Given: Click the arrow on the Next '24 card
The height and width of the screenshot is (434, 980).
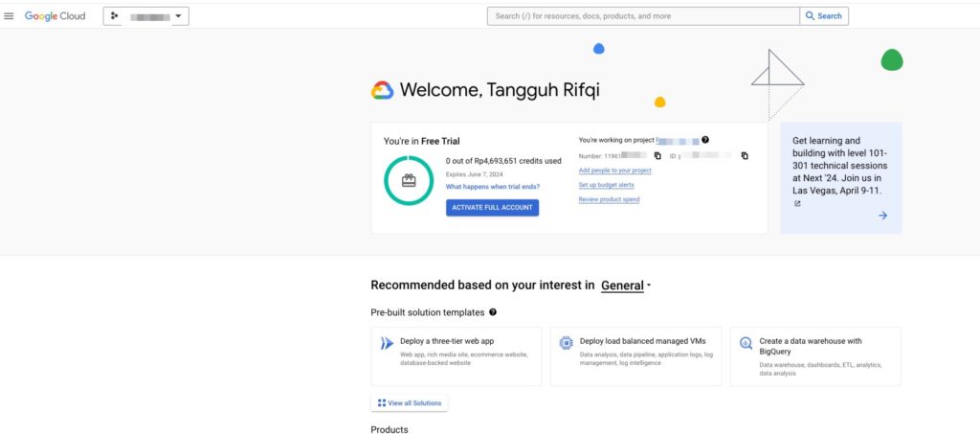Looking at the screenshot, I should pyautogui.click(x=882, y=216).
